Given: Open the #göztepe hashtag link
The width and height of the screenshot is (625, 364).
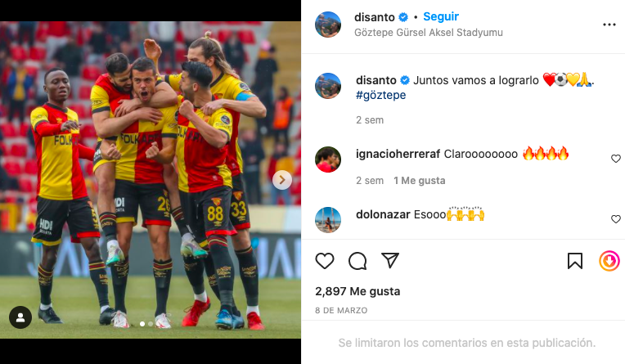Looking at the screenshot, I should [380, 95].
